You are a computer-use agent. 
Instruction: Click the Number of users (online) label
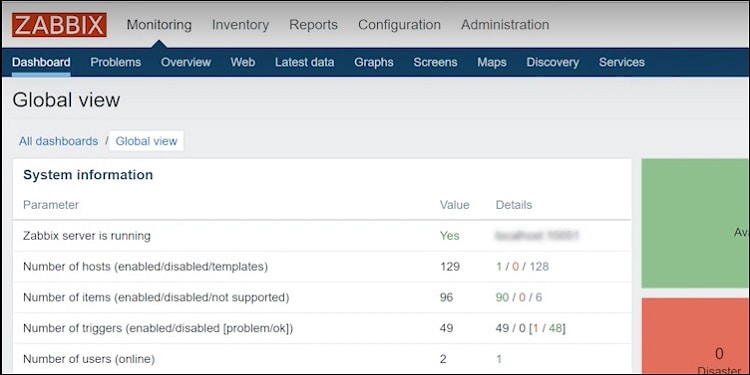pos(89,359)
